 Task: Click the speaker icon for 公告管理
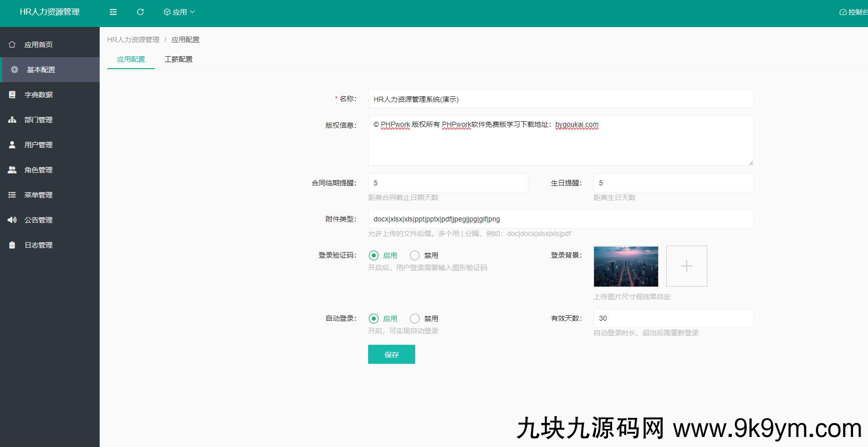(x=12, y=220)
